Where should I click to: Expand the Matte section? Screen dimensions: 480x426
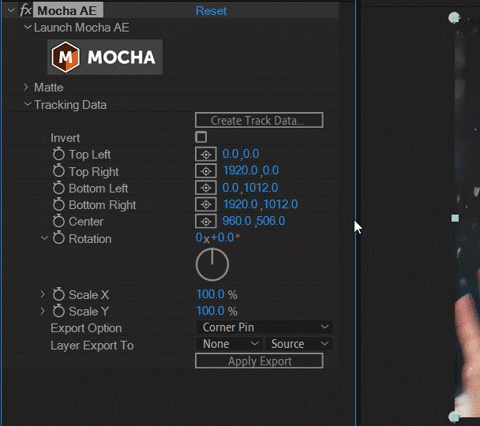(x=26, y=87)
